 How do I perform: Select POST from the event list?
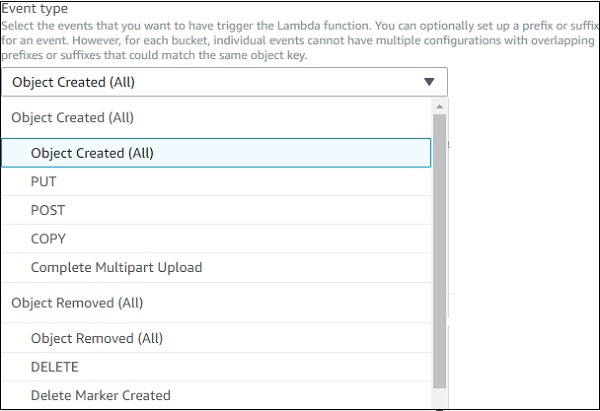(48, 210)
